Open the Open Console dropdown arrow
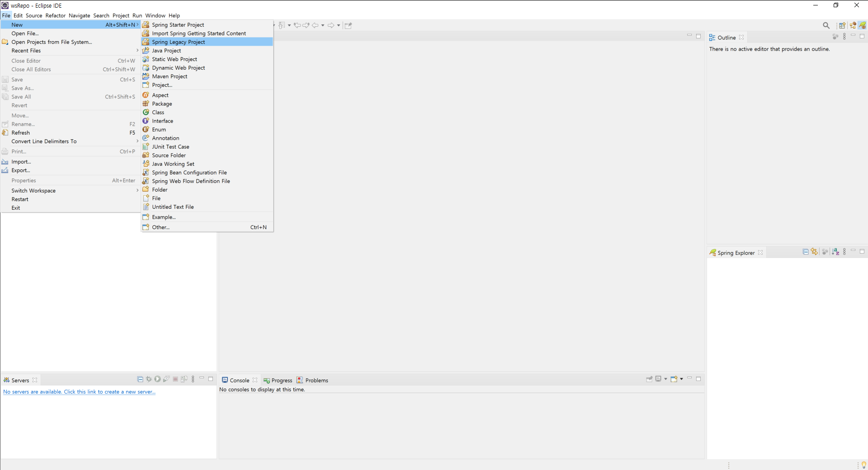Screen dimensions: 868x470 click(681, 379)
